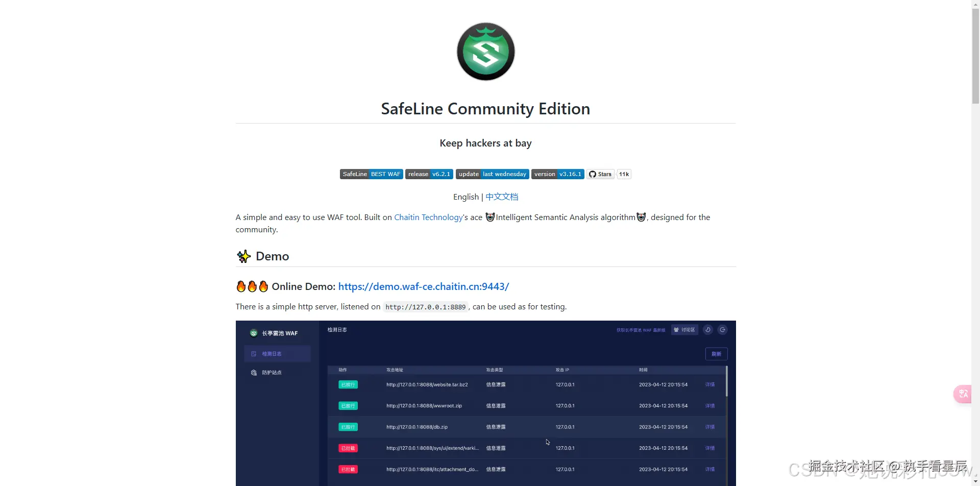
Task: Click the GitHub Stars badge
Action: point(600,174)
